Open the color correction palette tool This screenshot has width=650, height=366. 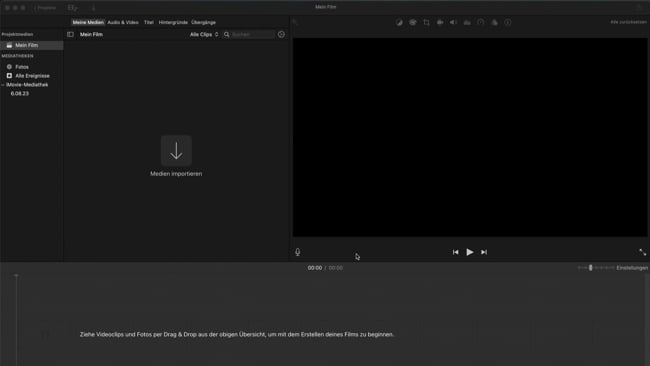(x=412, y=22)
